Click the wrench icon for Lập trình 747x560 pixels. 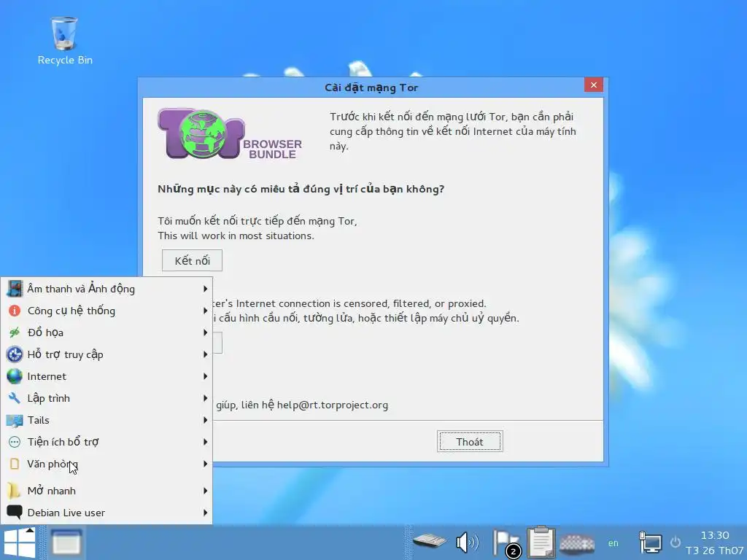15,398
